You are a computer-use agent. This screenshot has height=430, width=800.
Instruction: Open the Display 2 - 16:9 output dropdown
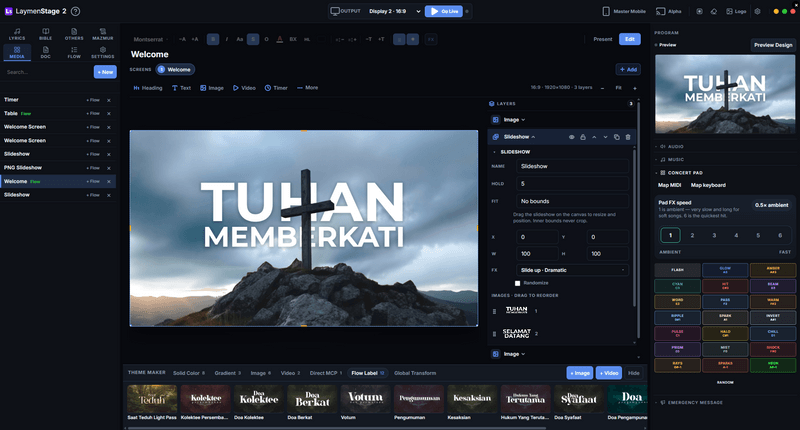click(394, 11)
